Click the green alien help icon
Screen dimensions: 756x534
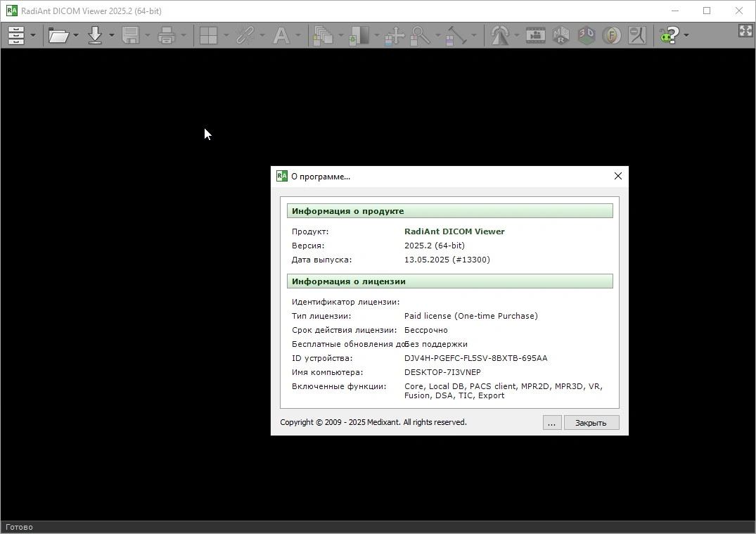point(669,35)
